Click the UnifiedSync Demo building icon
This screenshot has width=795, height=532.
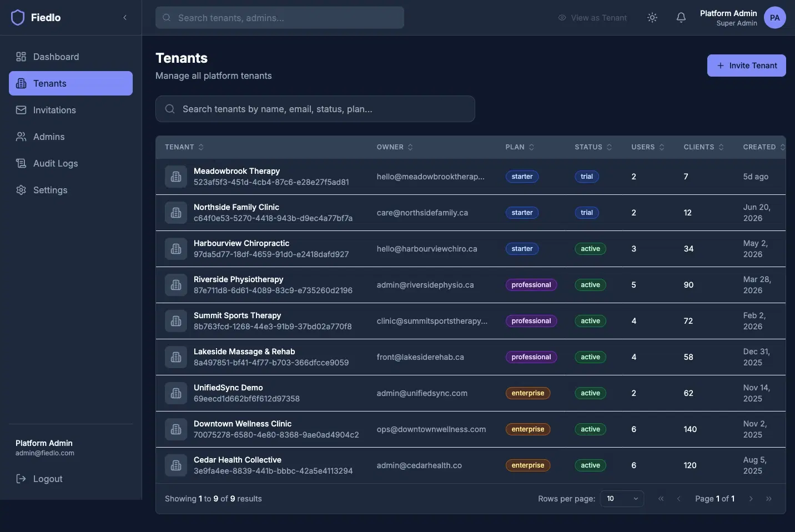(x=176, y=393)
